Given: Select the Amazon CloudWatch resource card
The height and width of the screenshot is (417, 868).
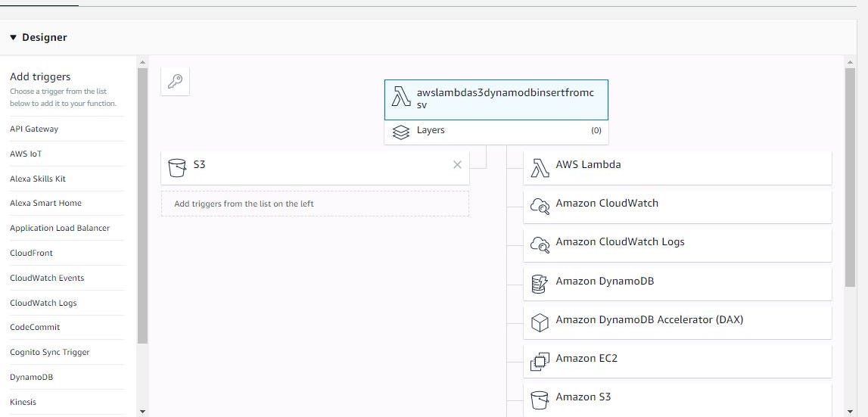Looking at the screenshot, I should pos(677,207).
